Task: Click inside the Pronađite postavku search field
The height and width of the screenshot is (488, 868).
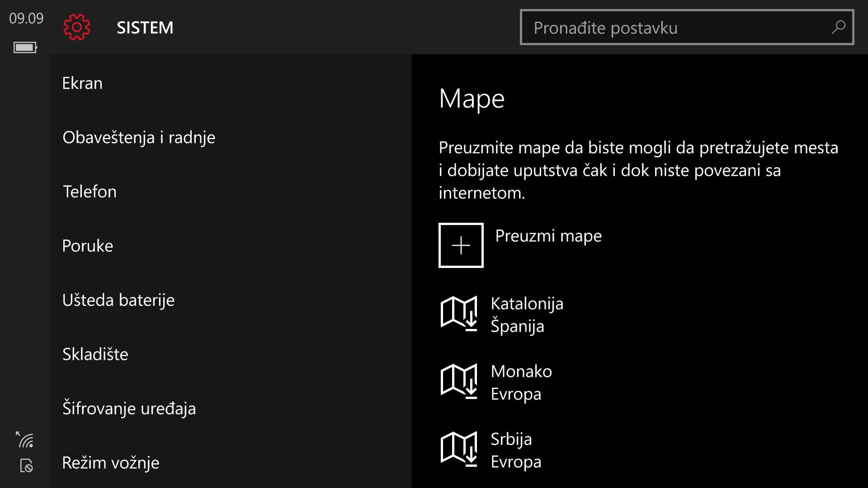Action: (656, 28)
